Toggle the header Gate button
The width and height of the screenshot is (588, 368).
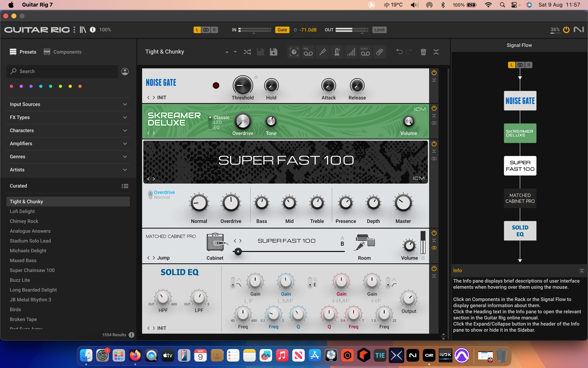coord(282,30)
